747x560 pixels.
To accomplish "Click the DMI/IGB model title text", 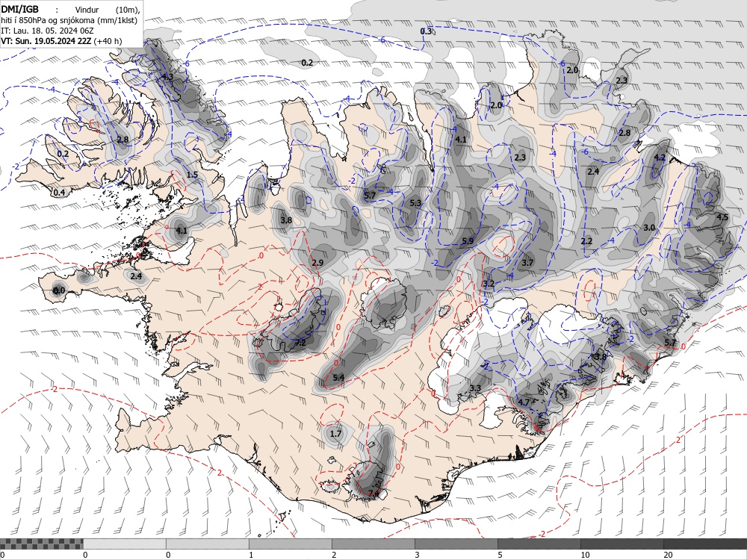I will click(19, 9).
